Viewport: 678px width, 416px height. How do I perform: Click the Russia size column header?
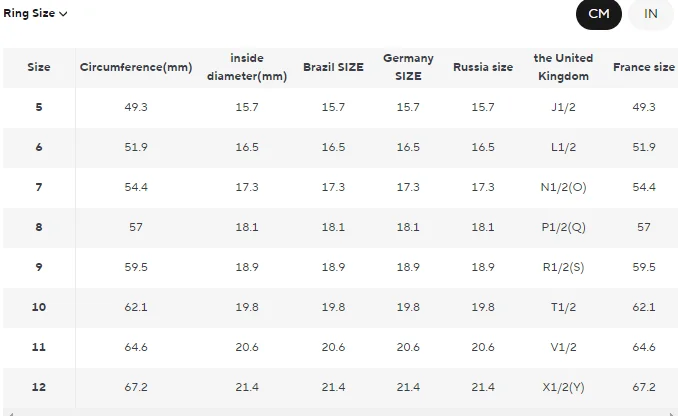pyautogui.click(x=483, y=67)
